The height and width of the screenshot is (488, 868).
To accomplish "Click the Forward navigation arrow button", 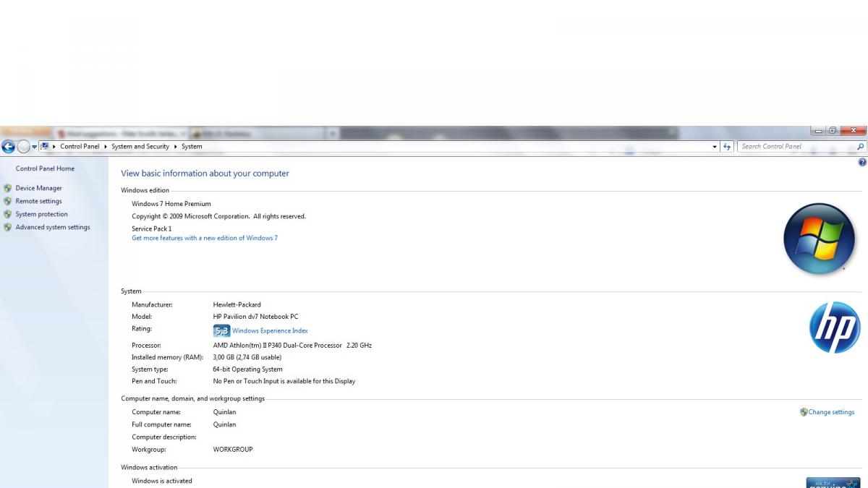I will (23, 147).
